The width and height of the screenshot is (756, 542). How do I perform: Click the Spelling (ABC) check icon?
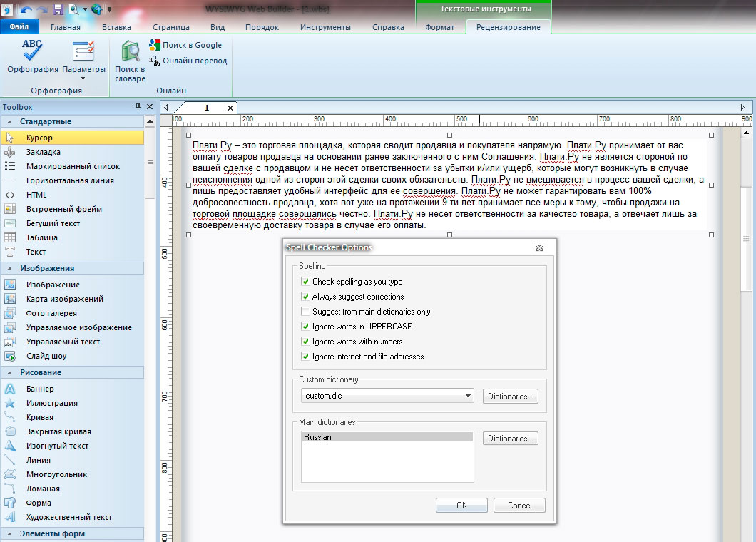32,50
